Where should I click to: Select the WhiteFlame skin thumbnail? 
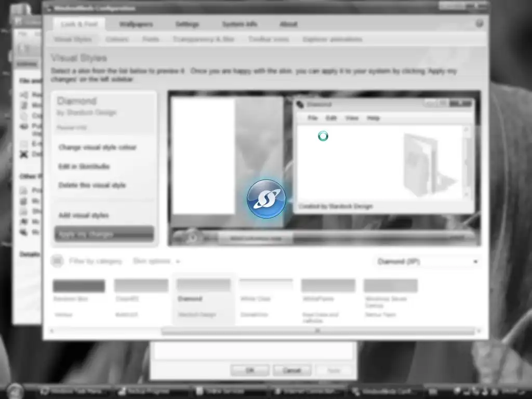click(x=328, y=286)
